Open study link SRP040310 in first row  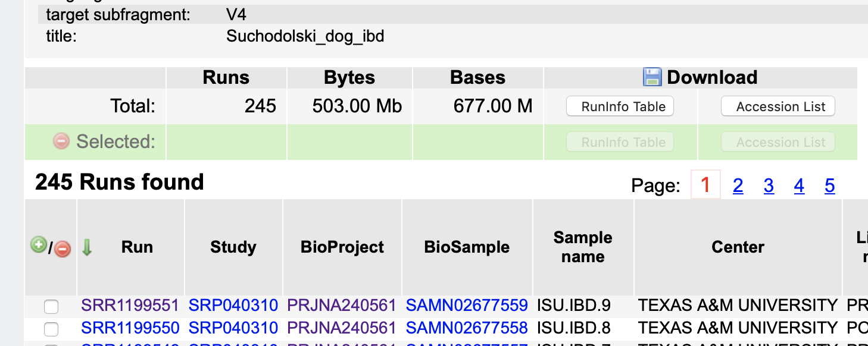(x=233, y=306)
